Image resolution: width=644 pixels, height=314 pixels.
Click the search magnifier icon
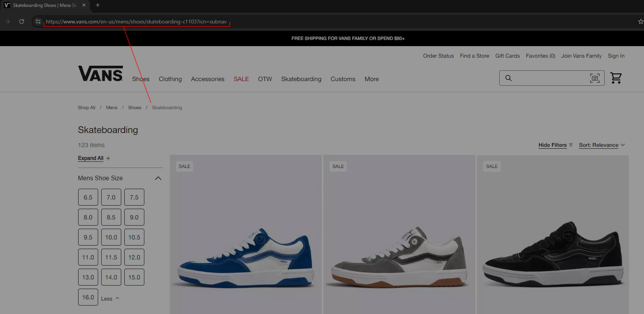tap(509, 78)
